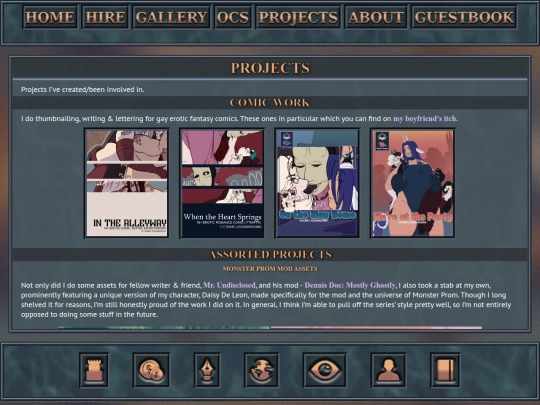Follow the "my boyfriend's itch" link

425,118
